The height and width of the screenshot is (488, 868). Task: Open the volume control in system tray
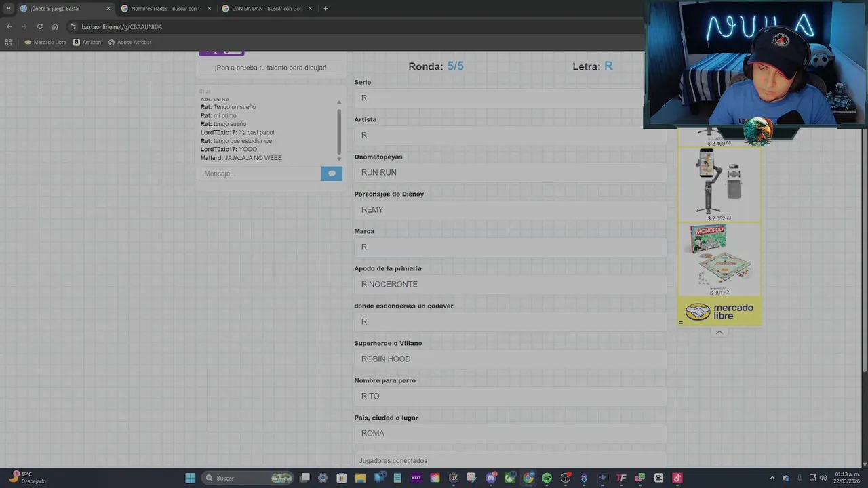coord(823,478)
